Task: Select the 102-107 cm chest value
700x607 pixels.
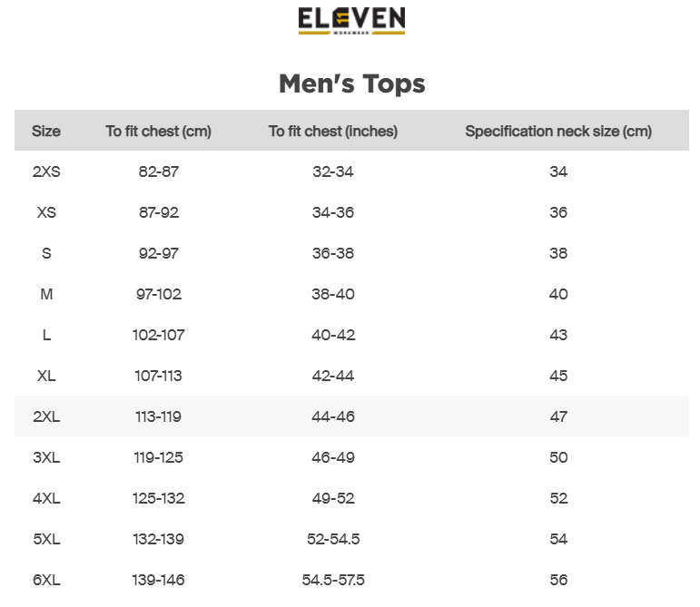Action: (x=158, y=335)
